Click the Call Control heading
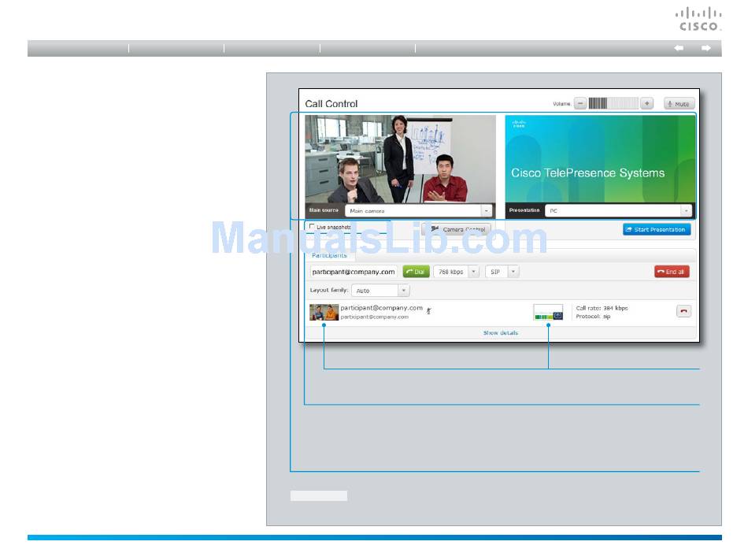 click(x=331, y=104)
